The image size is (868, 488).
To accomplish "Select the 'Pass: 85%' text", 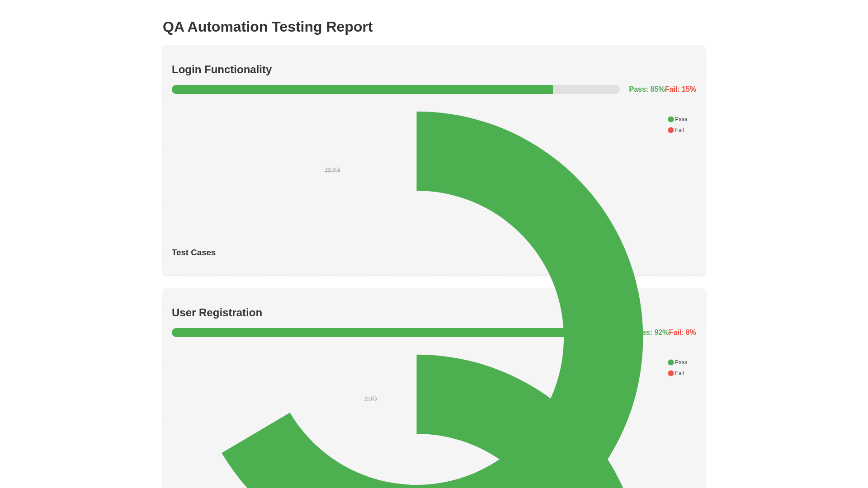I will coord(646,89).
